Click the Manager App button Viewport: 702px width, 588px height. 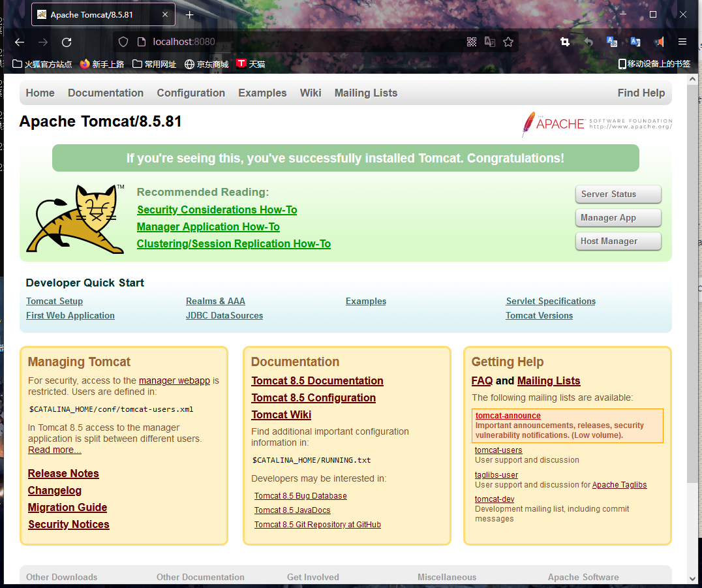coord(618,218)
